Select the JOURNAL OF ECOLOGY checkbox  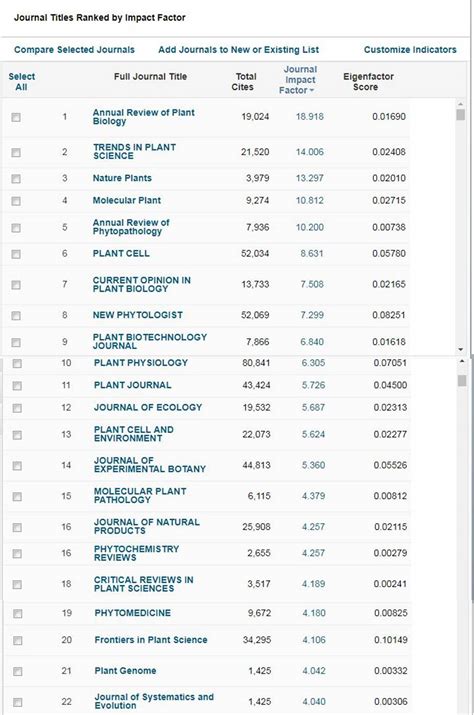point(17,408)
